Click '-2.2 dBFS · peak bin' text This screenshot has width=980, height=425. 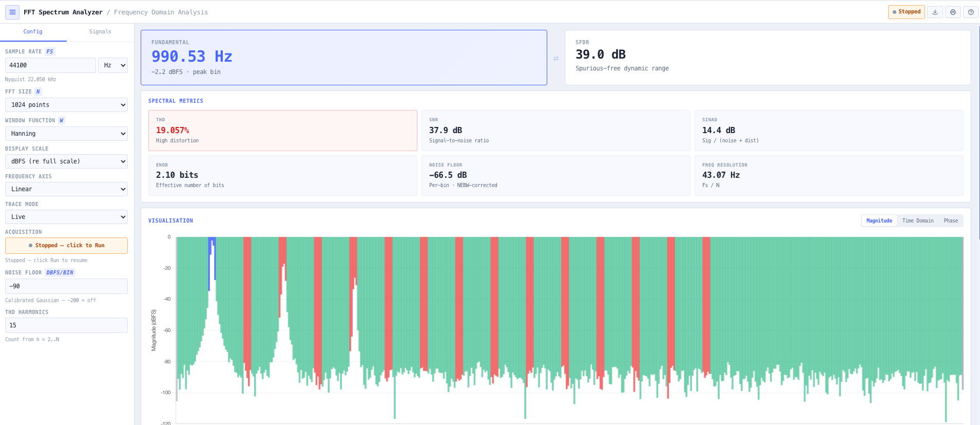pyautogui.click(x=186, y=72)
